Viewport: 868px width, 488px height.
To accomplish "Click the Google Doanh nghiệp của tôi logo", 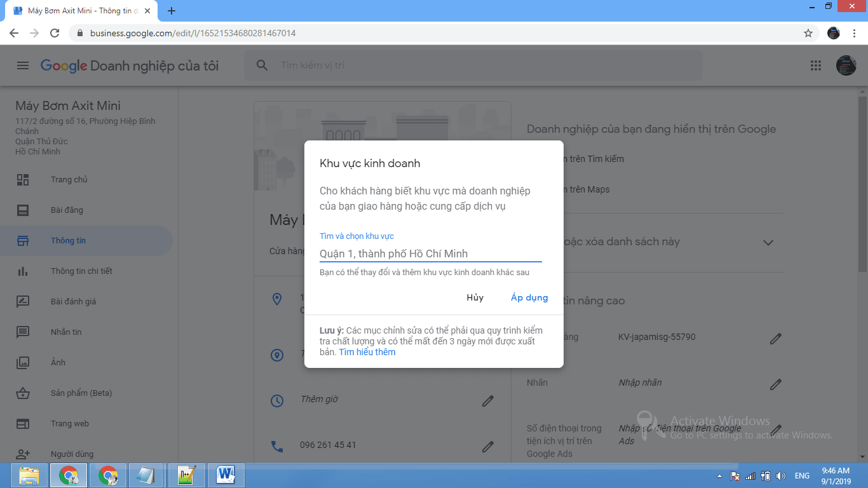I will (x=130, y=65).
